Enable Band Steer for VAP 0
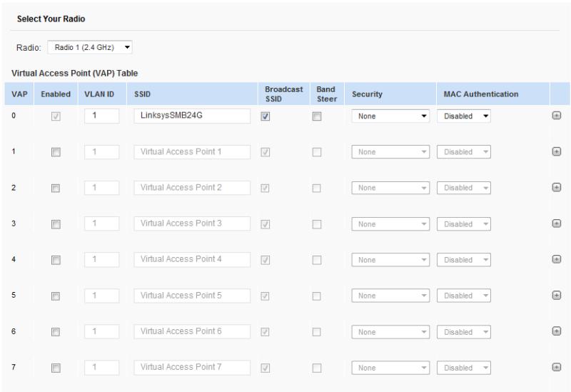 [316, 116]
